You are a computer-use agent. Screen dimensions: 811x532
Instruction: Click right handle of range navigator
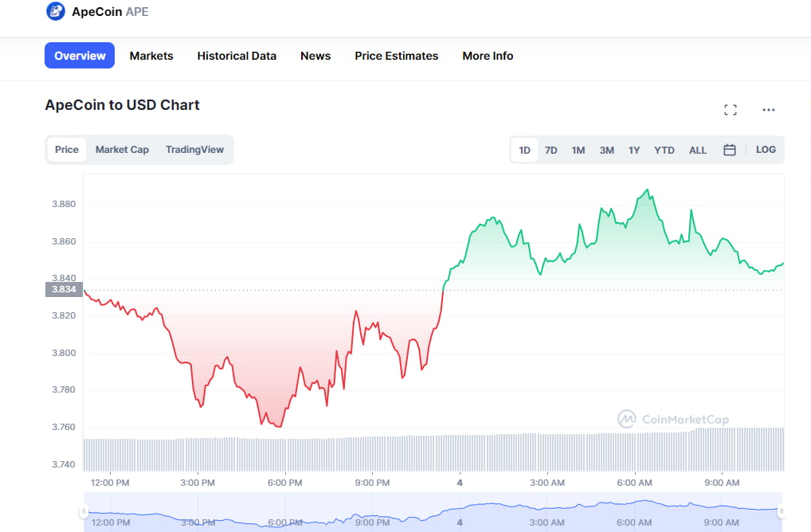[x=781, y=511]
